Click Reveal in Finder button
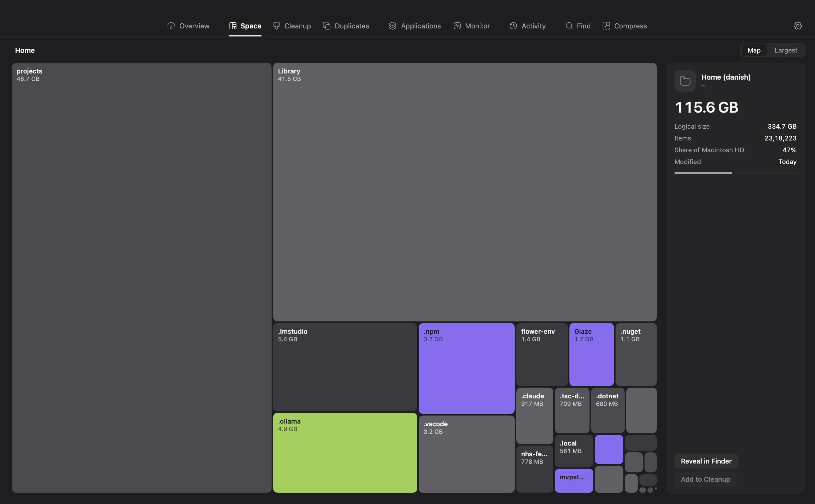815x504 pixels. [x=706, y=461]
